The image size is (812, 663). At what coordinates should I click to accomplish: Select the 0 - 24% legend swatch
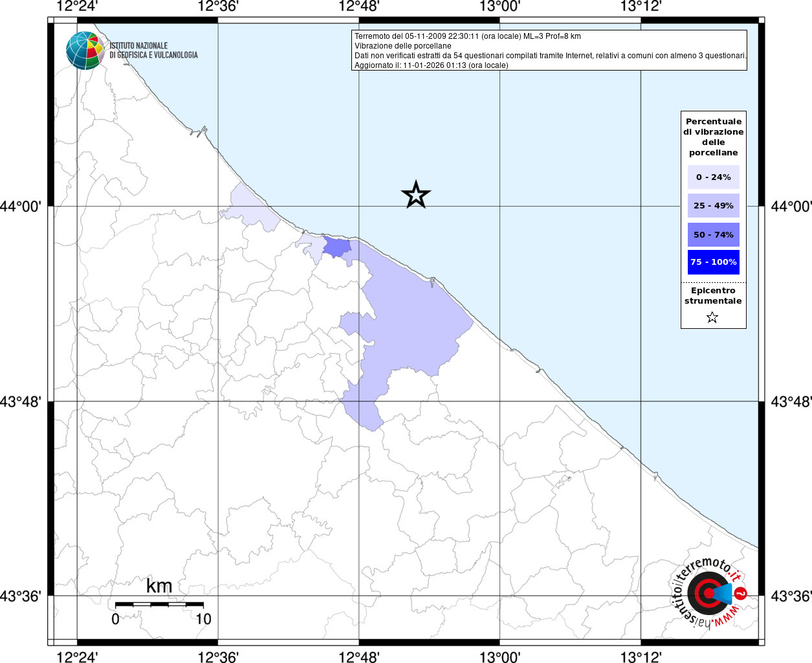[x=714, y=177]
